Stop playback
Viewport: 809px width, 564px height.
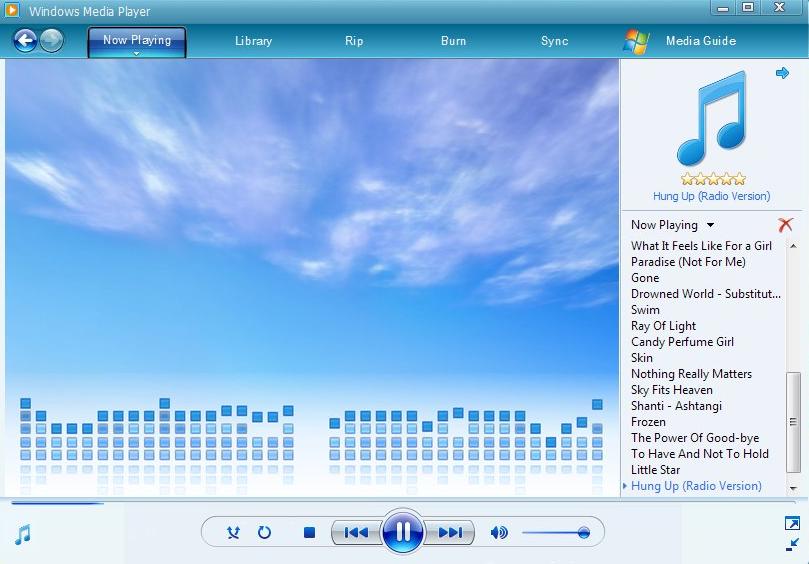pyautogui.click(x=309, y=532)
